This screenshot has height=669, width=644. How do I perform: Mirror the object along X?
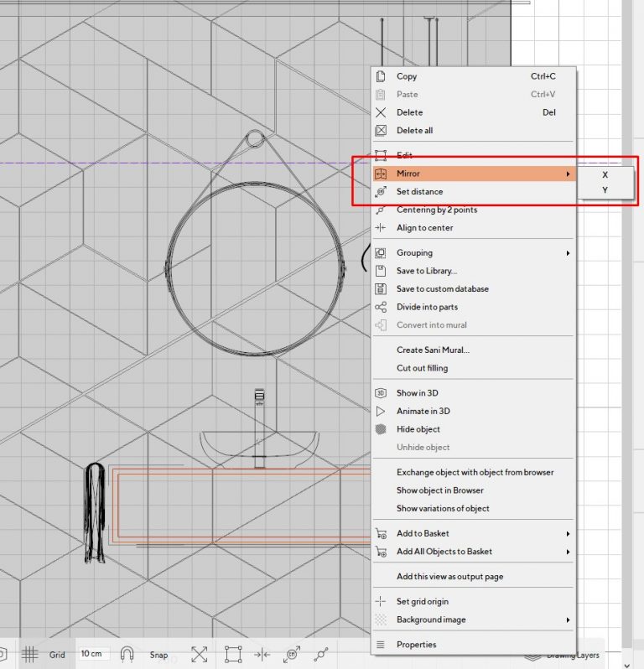click(605, 175)
